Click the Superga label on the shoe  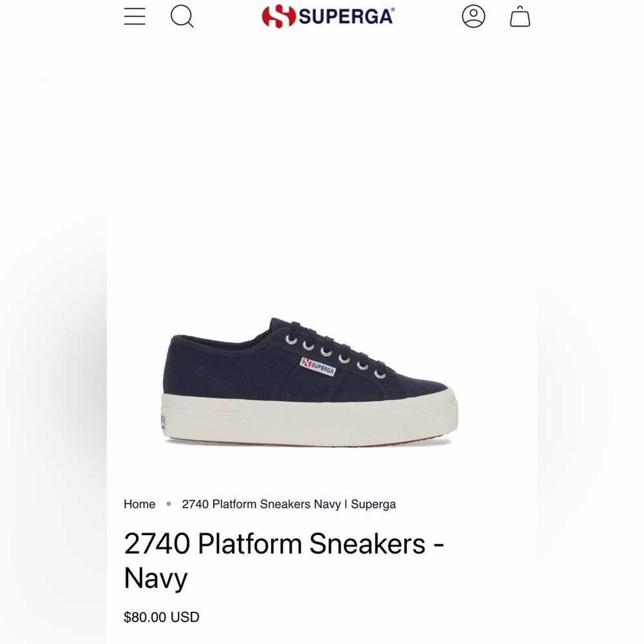click(317, 367)
